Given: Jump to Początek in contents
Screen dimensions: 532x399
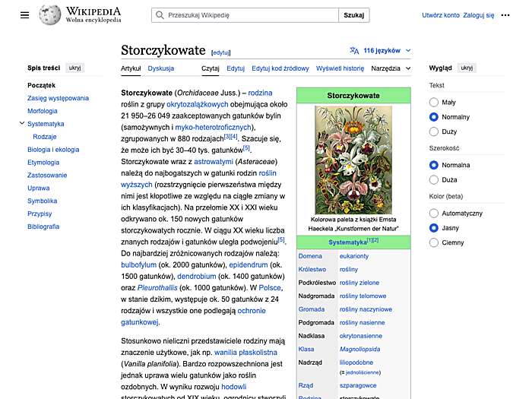Looking at the screenshot, I should tap(41, 85).
